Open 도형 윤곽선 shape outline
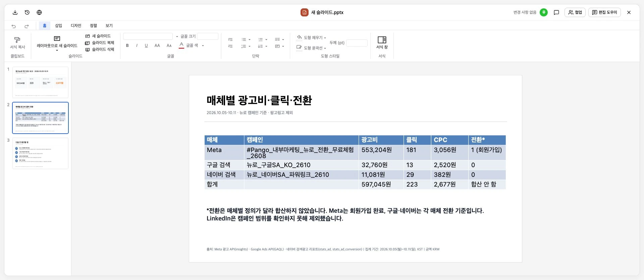This screenshot has width=644, height=280. [x=311, y=48]
